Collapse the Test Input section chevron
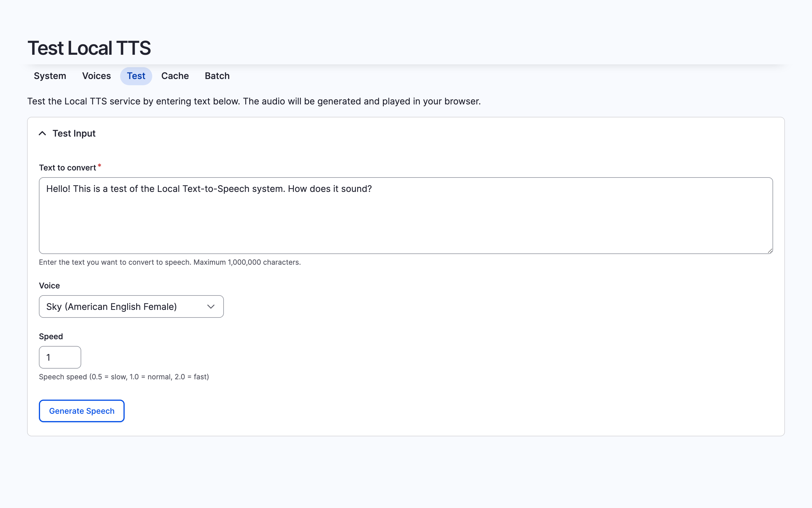 [42, 133]
